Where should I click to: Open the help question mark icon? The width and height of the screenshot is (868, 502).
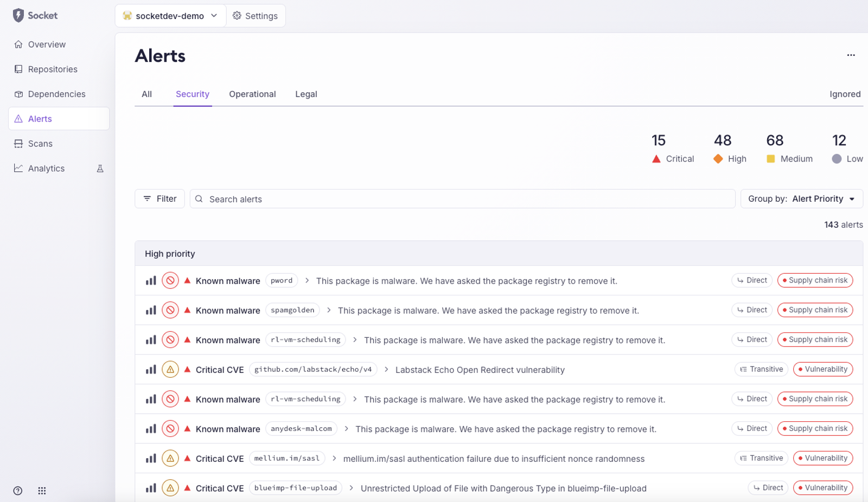[18, 491]
